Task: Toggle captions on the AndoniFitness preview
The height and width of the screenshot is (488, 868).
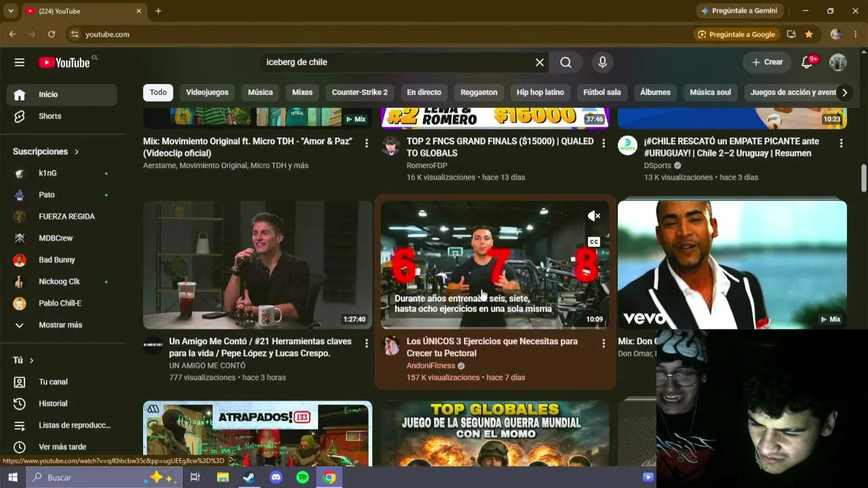Action: [594, 242]
